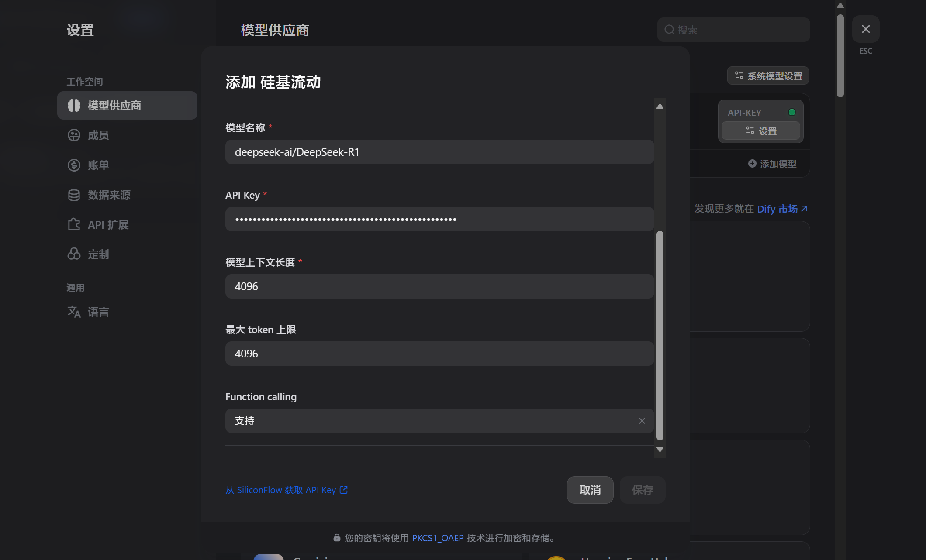The height and width of the screenshot is (560, 926).
Task: Click the 定制 customization circles icon
Action: (x=74, y=254)
